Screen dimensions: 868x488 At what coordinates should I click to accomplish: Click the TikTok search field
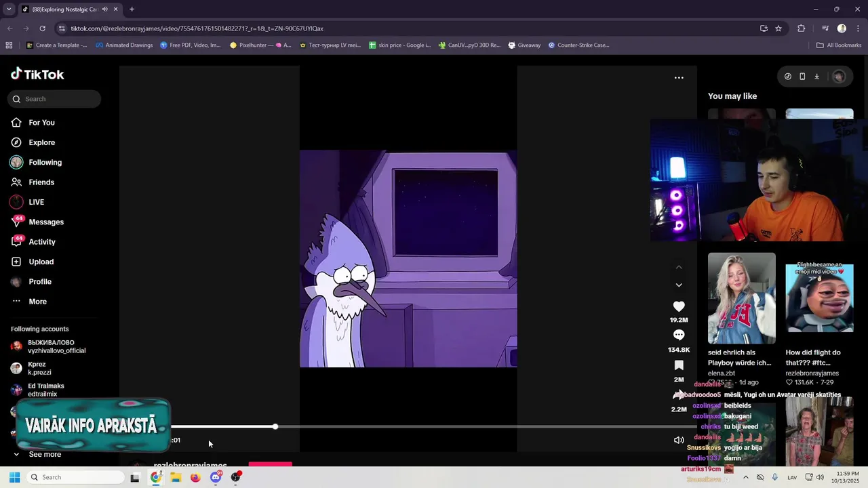(x=54, y=99)
